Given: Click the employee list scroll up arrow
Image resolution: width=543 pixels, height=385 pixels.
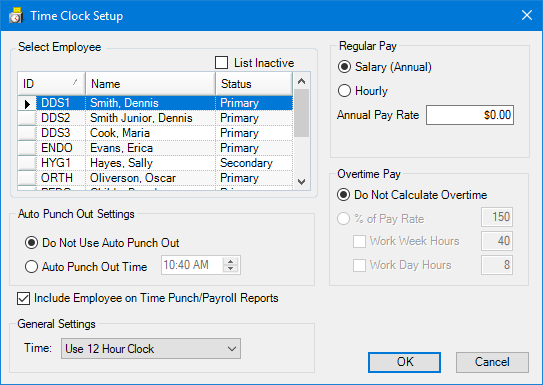Looking at the screenshot, I should pyautogui.click(x=302, y=81).
